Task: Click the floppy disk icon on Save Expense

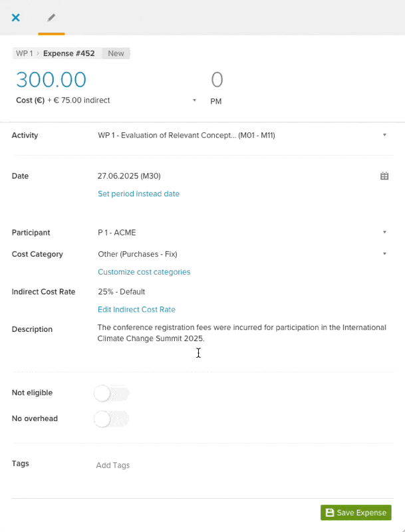Action: click(329, 512)
